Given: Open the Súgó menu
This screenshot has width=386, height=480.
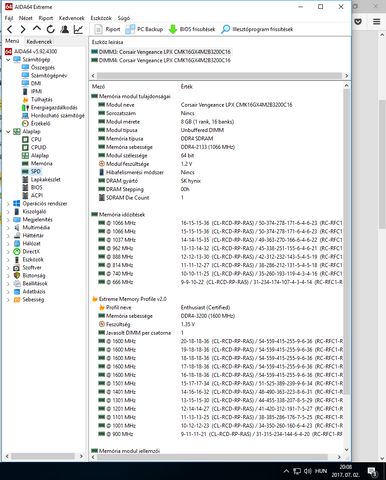Looking at the screenshot, I should pyautogui.click(x=124, y=18).
